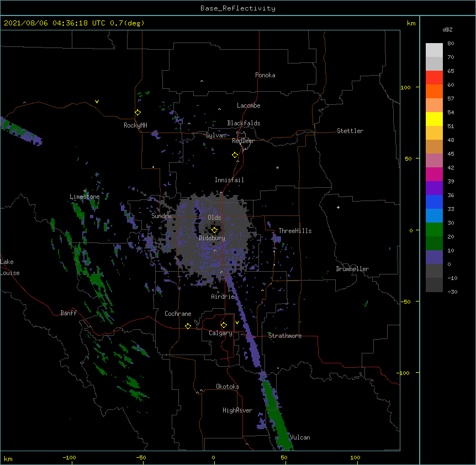This screenshot has height=465, width=476.
Task: Select the yellow diamond marker south of RedDeer
Action: point(235,155)
